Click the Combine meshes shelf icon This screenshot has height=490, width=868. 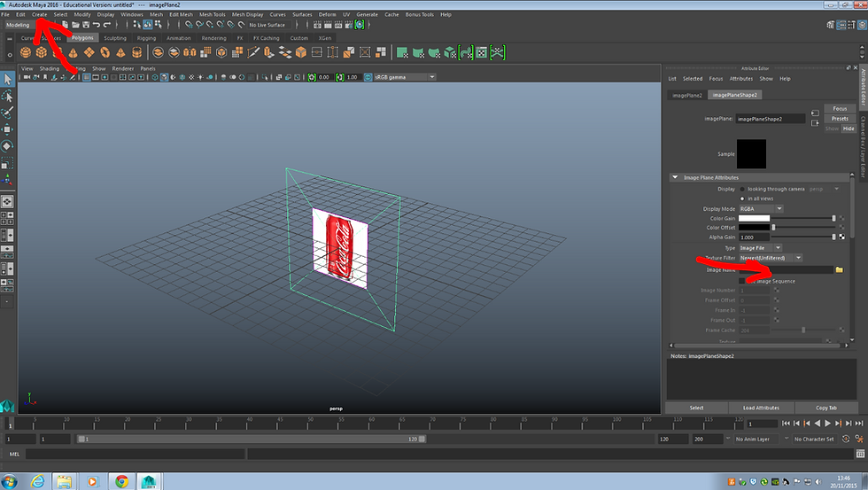[159, 52]
